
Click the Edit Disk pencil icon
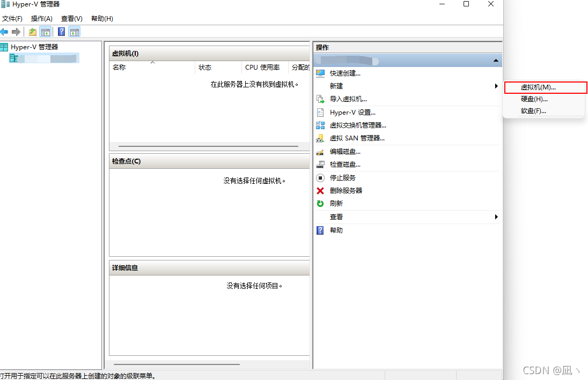[x=320, y=152]
